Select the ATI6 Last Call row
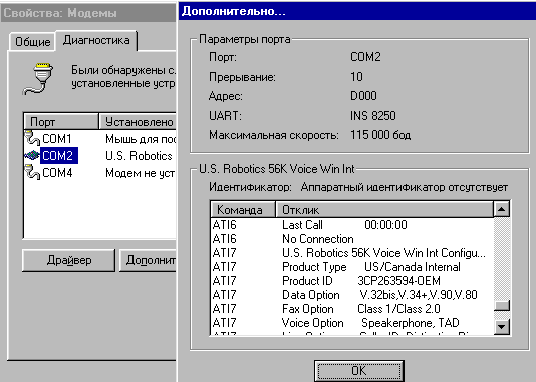The image size is (536, 382). (352, 225)
